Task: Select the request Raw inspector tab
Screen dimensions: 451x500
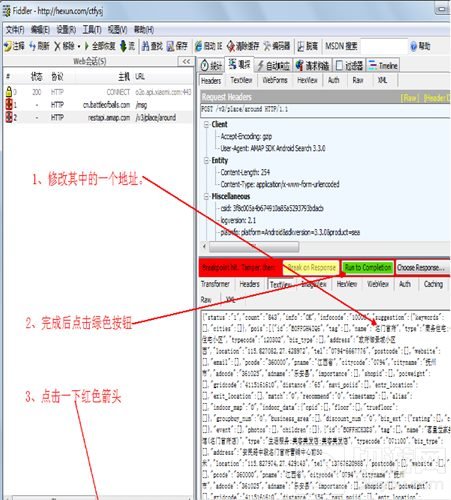Action: click(358, 80)
